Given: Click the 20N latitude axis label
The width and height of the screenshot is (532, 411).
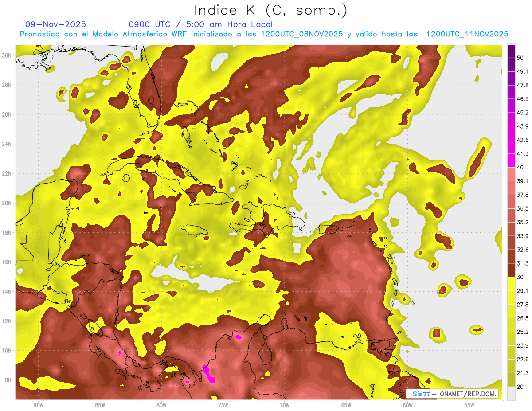Looking at the screenshot, I should (7, 203).
